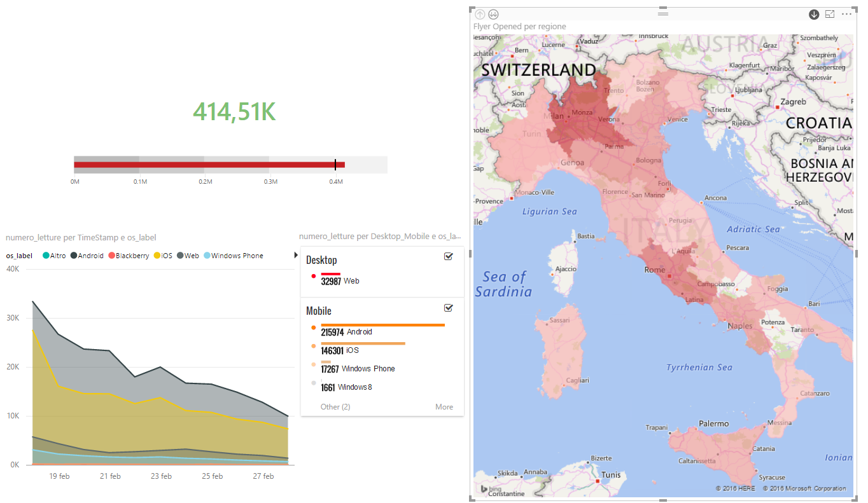
Task: Grab the map visual's top drag handle
Action: pyautogui.click(x=663, y=13)
